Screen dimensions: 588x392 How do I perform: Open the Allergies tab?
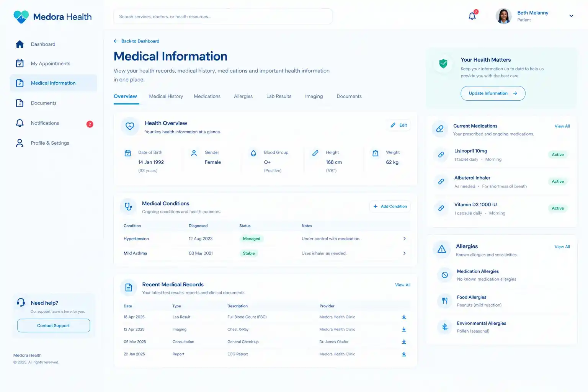(x=243, y=96)
